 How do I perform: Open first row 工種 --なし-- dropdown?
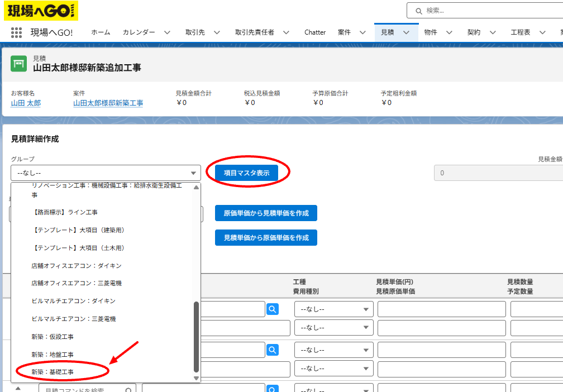pos(334,309)
